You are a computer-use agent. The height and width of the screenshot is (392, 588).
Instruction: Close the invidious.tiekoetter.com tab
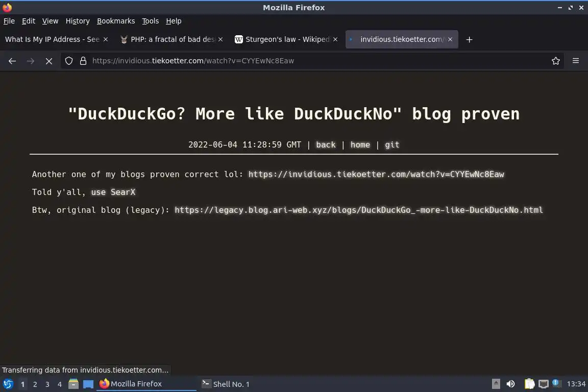click(x=450, y=39)
